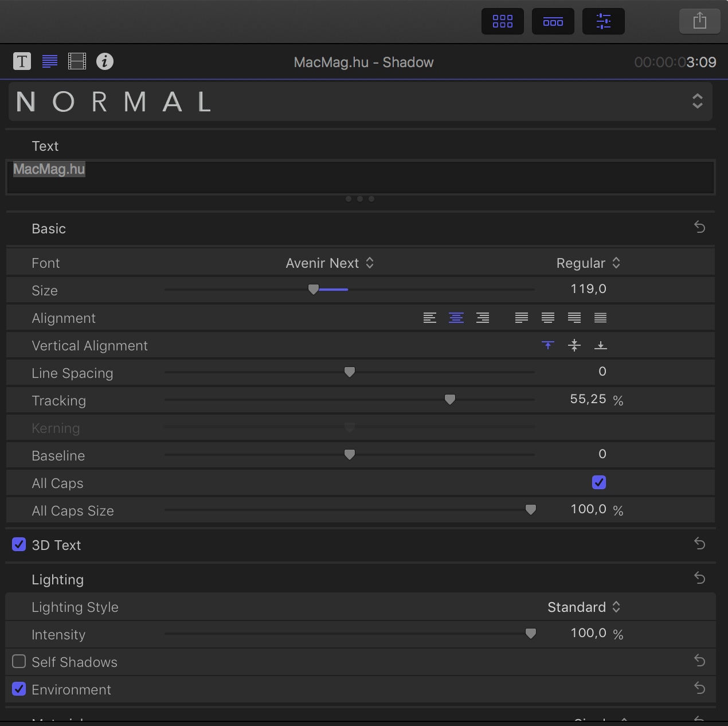Reset the 3D Text section

click(699, 544)
